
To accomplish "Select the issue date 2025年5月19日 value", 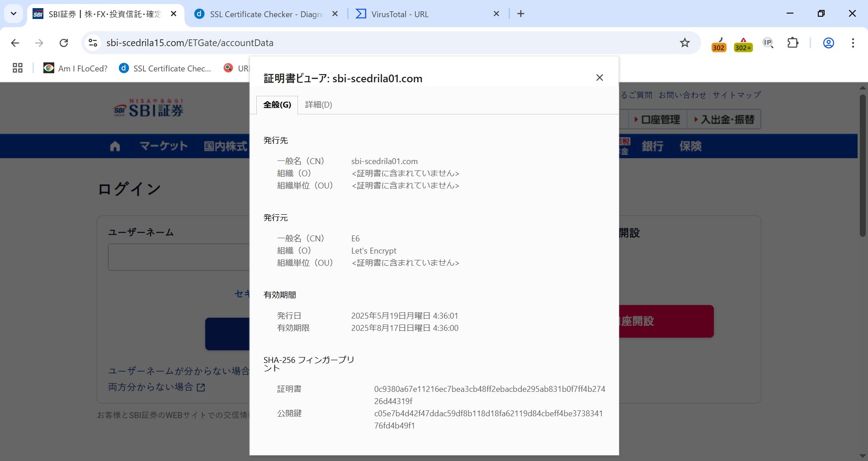I will 405,316.
